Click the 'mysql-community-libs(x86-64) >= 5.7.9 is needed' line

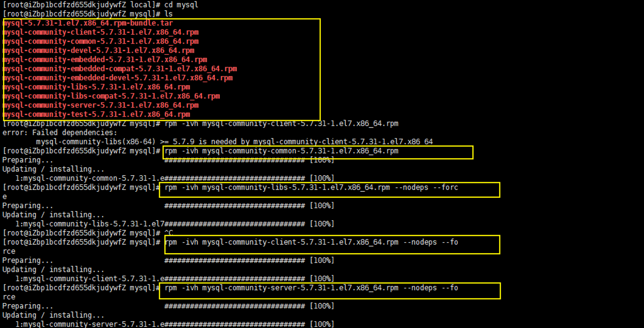coord(234,142)
